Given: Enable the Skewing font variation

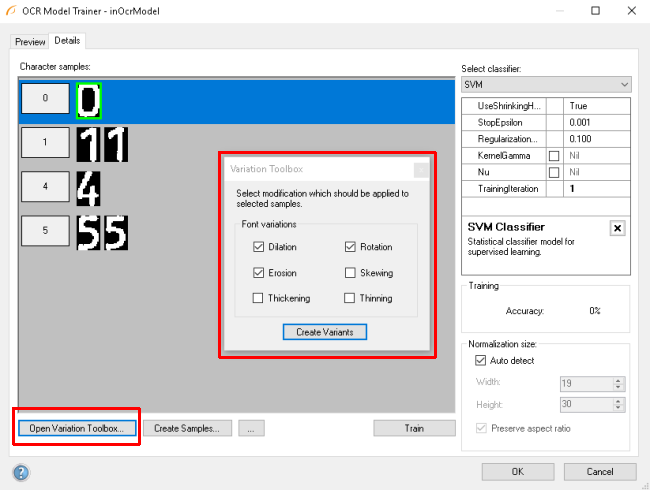Looking at the screenshot, I should pyautogui.click(x=350, y=273).
